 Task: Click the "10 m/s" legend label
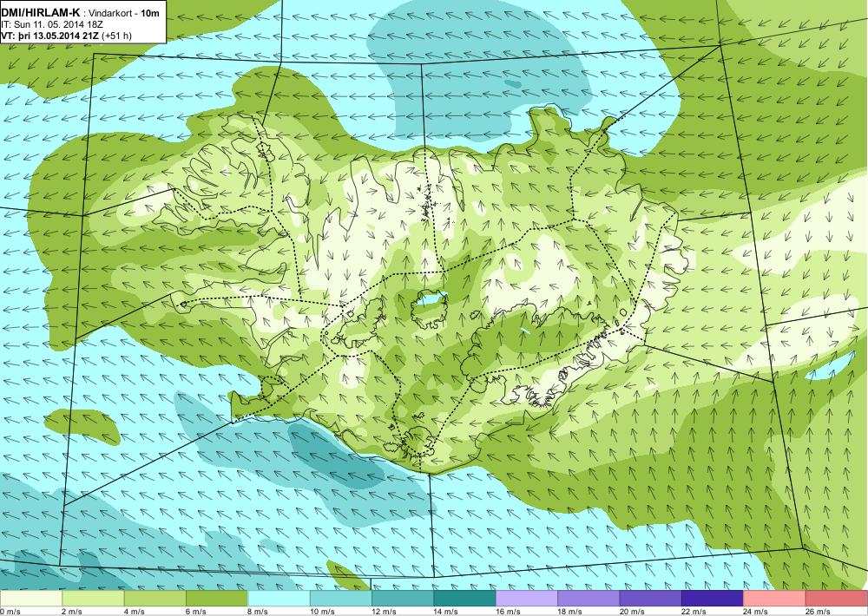click(x=322, y=612)
